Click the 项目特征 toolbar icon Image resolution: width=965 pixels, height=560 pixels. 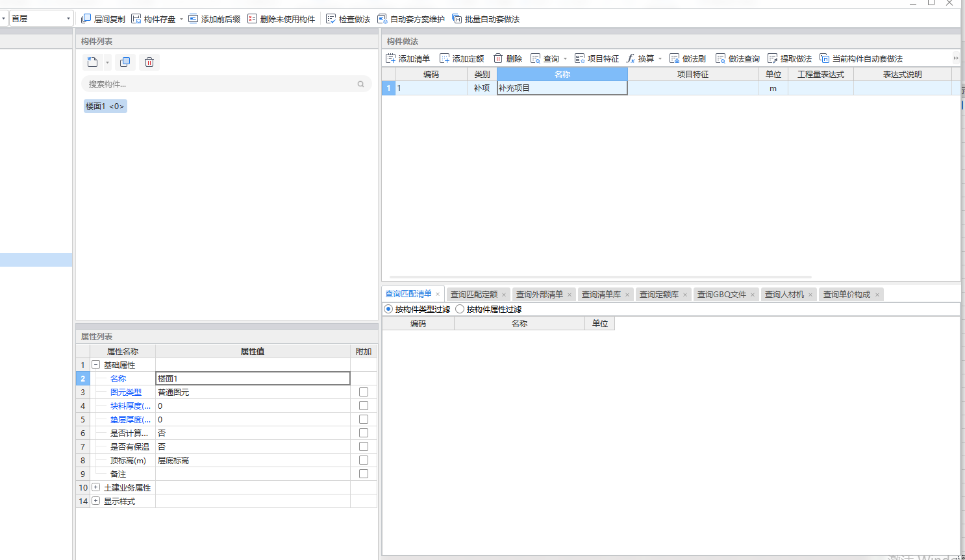tap(580, 58)
